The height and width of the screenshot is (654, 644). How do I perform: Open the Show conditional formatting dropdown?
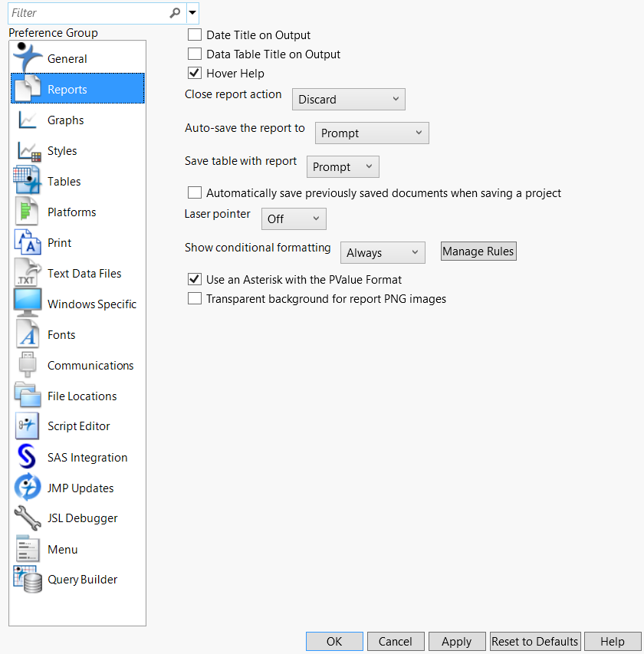click(383, 253)
